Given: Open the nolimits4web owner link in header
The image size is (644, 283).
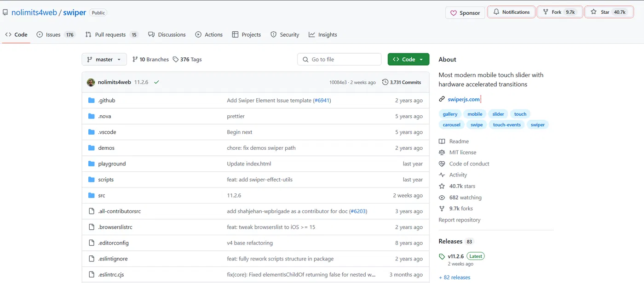Looking at the screenshot, I should (x=34, y=13).
